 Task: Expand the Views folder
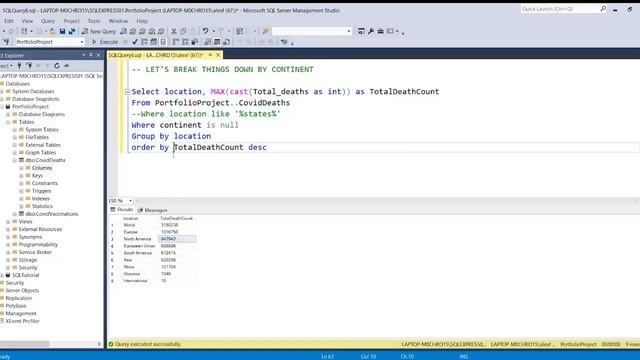[8, 222]
